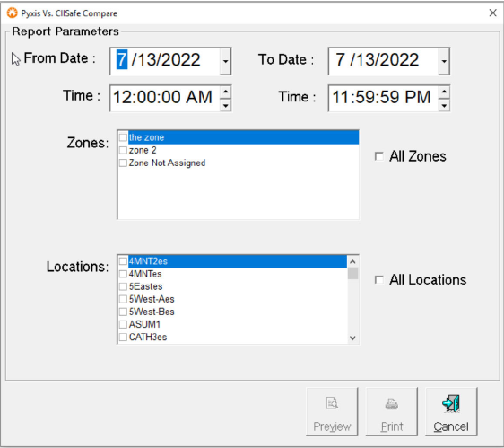Enable the All Locations checkbox
The height and width of the screenshot is (448, 504).
pyautogui.click(x=379, y=280)
